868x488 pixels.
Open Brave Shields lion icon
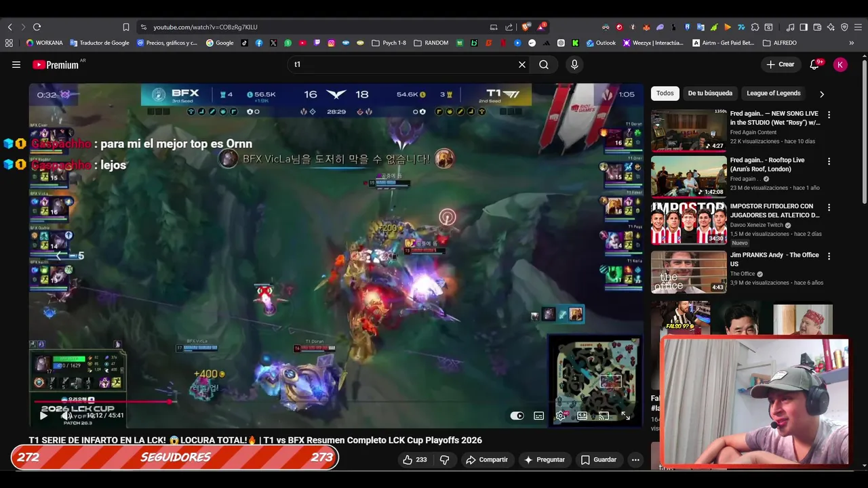pyautogui.click(x=526, y=27)
